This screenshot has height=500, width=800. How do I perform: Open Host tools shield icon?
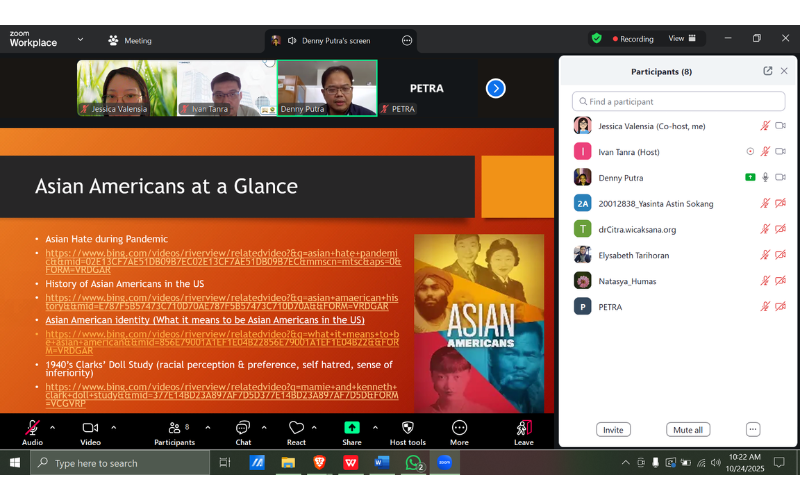click(x=407, y=428)
